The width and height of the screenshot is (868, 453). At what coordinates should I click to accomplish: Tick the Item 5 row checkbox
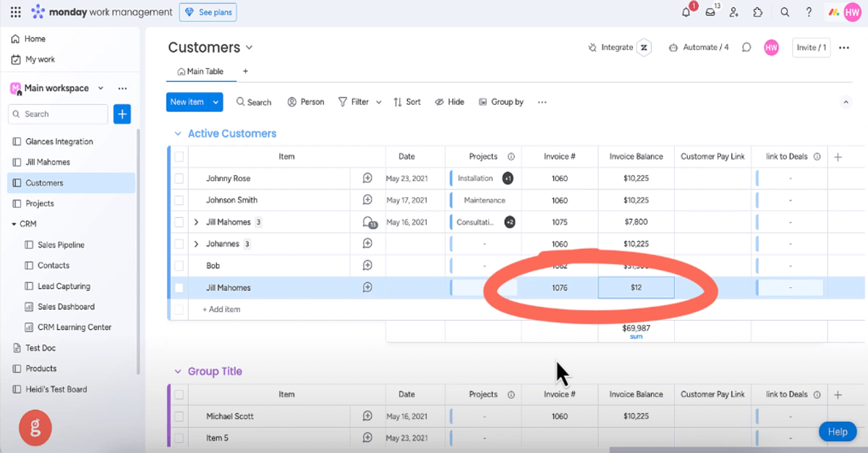pos(179,438)
